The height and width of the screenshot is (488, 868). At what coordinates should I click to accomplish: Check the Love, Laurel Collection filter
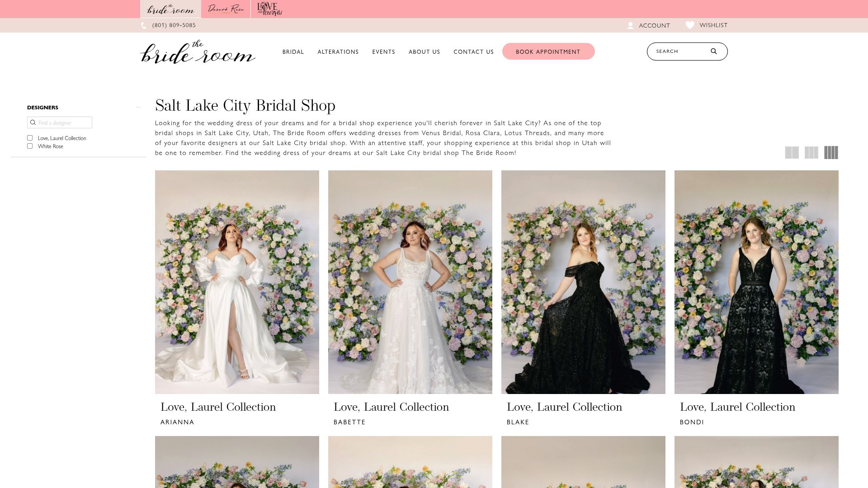click(30, 138)
